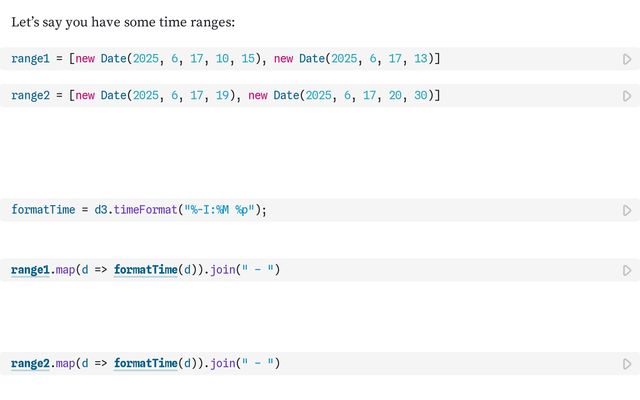
Task: Click the join call in the range2.map cell
Action: (x=223, y=363)
